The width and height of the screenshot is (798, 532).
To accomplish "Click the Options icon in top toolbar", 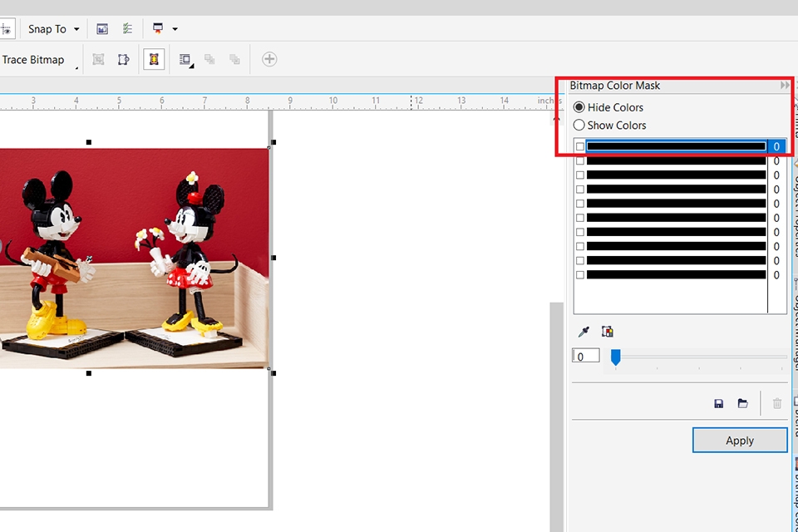I will pos(102,29).
